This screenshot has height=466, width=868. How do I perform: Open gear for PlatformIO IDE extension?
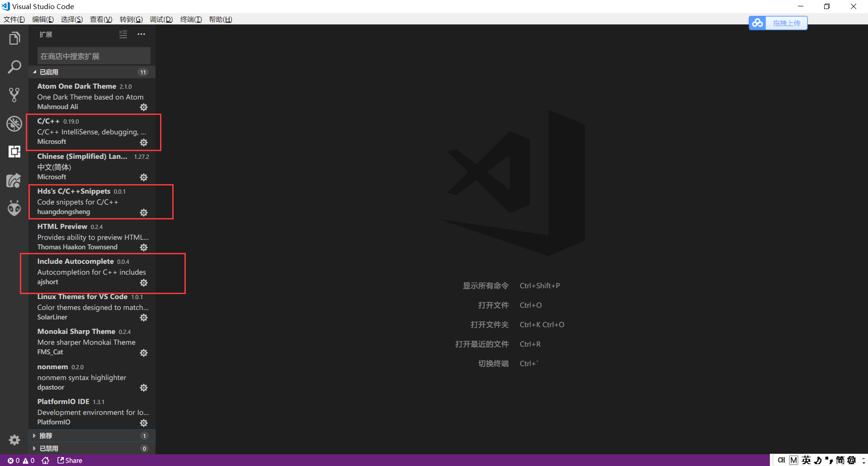[144, 423]
